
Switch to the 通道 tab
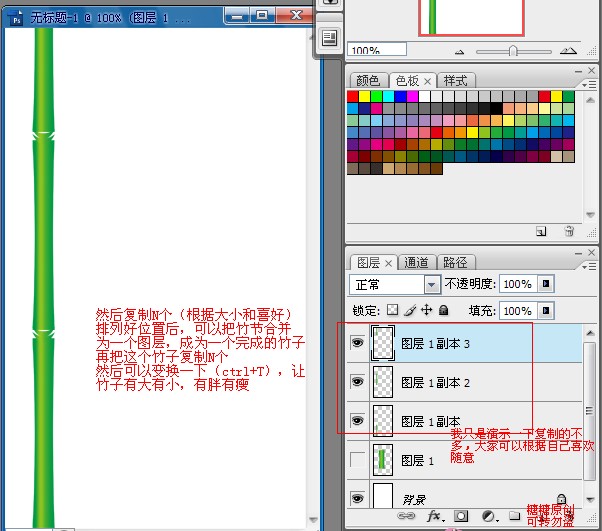(x=416, y=263)
